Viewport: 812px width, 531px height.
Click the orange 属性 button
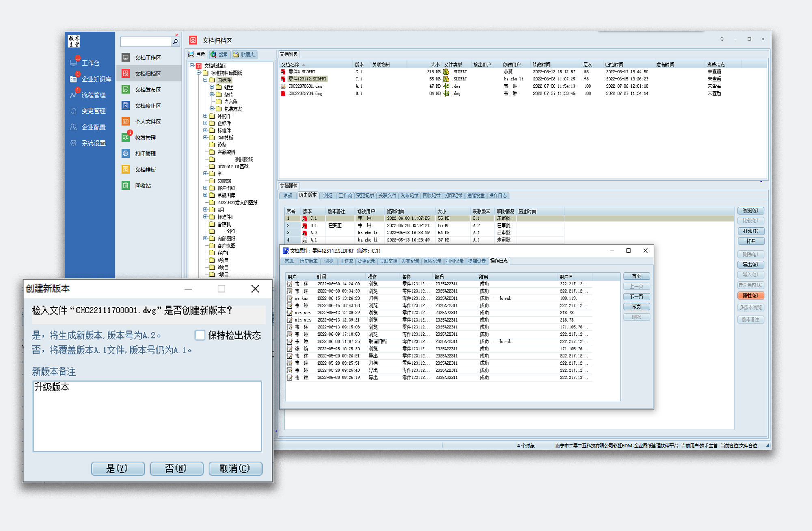(750, 296)
